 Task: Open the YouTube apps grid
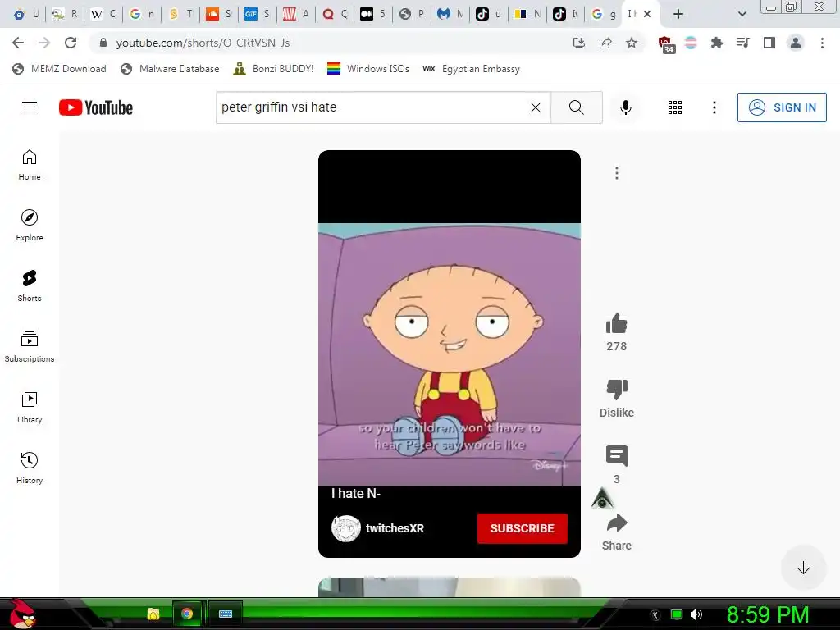click(675, 107)
